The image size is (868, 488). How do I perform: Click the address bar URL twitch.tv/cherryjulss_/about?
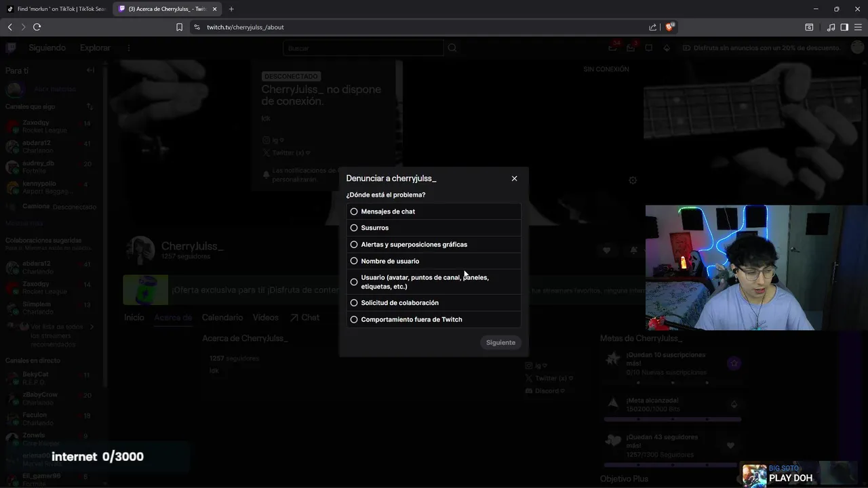(x=245, y=27)
